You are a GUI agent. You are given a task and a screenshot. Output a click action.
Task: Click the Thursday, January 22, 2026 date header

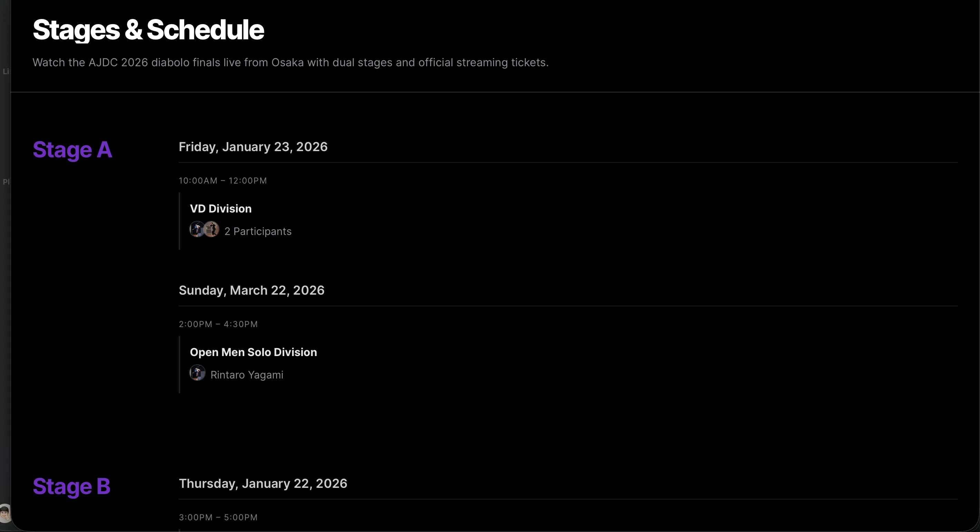pos(263,484)
